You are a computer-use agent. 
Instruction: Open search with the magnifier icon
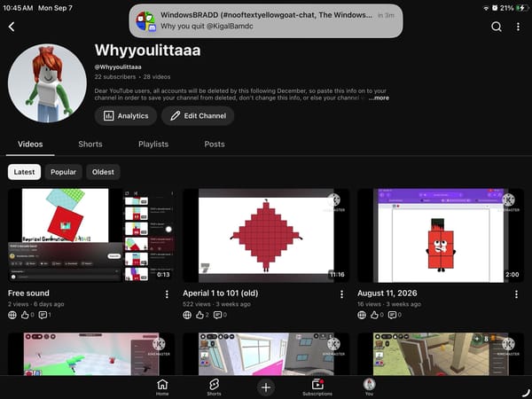[496, 27]
